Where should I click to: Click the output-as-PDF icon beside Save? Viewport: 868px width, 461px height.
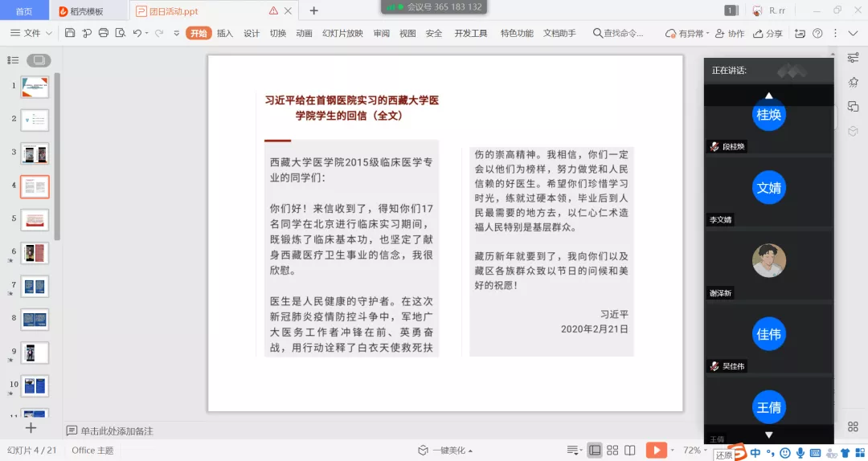coord(87,33)
